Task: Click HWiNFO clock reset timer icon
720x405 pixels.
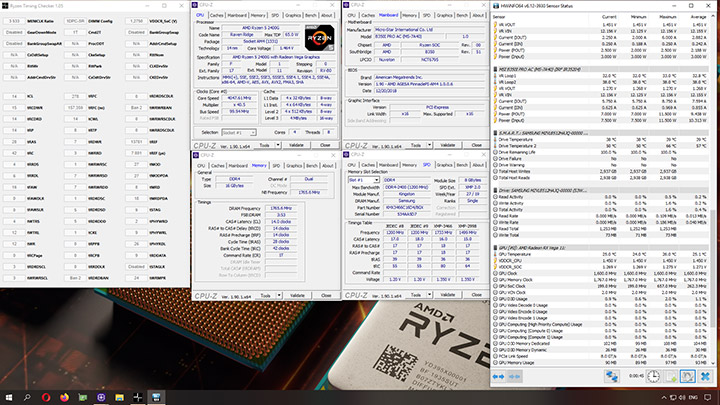Action: 653,377
